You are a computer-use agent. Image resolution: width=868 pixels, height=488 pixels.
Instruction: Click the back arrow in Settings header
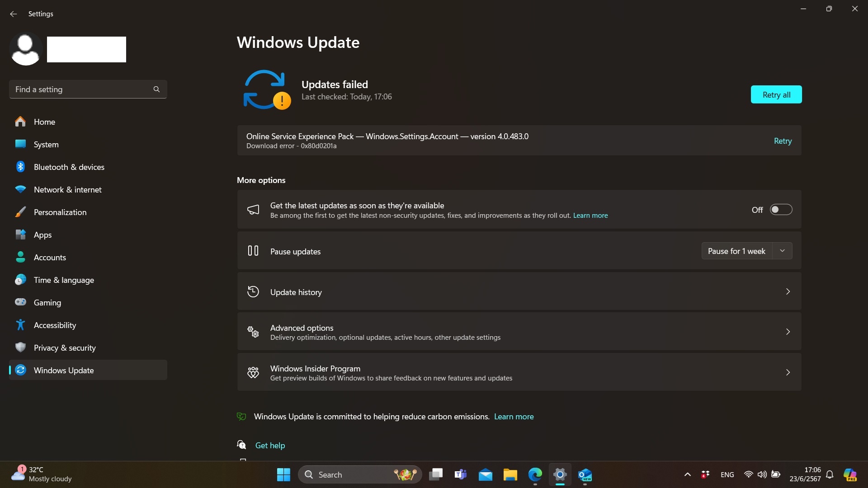13,14
